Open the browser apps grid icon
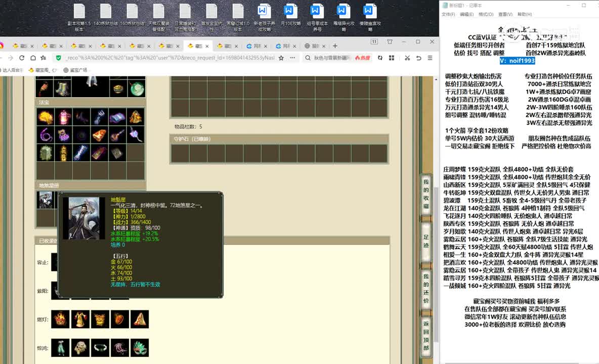Viewport: 599px width, 364px height. [392, 58]
